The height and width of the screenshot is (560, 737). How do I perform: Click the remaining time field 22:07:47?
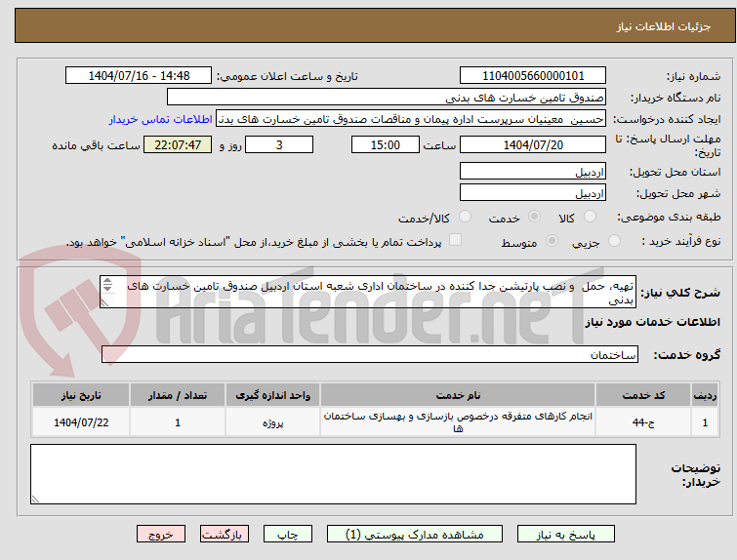[178, 144]
